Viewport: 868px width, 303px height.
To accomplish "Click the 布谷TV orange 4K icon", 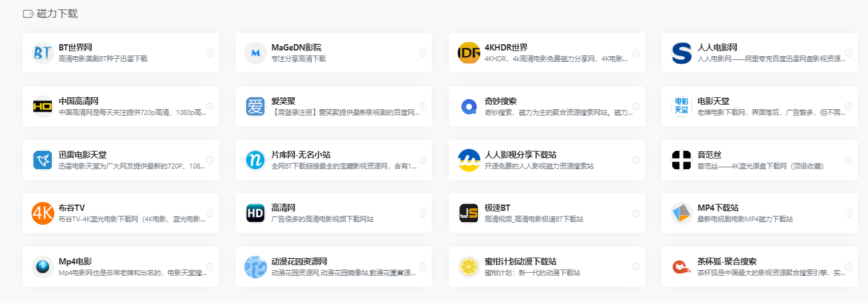I will (43, 213).
